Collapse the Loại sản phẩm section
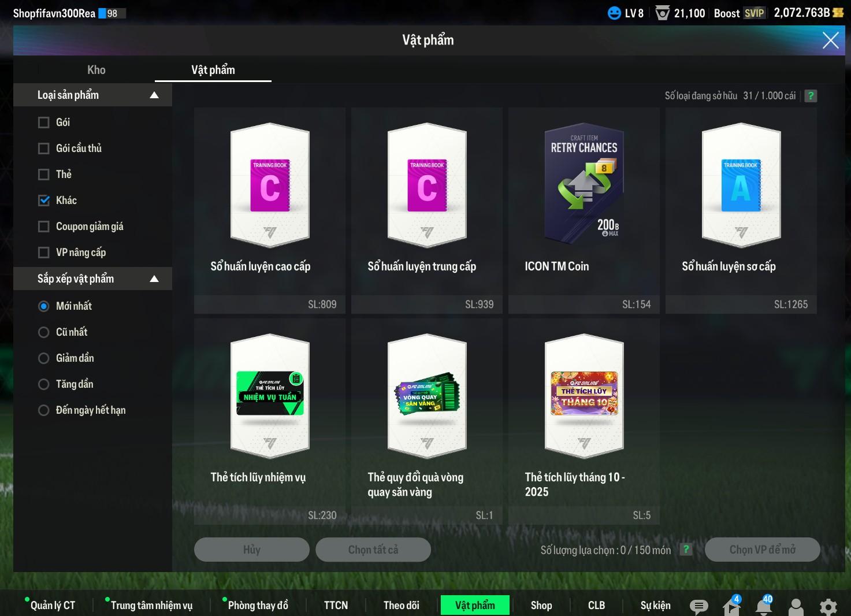 (x=154, y=95)
